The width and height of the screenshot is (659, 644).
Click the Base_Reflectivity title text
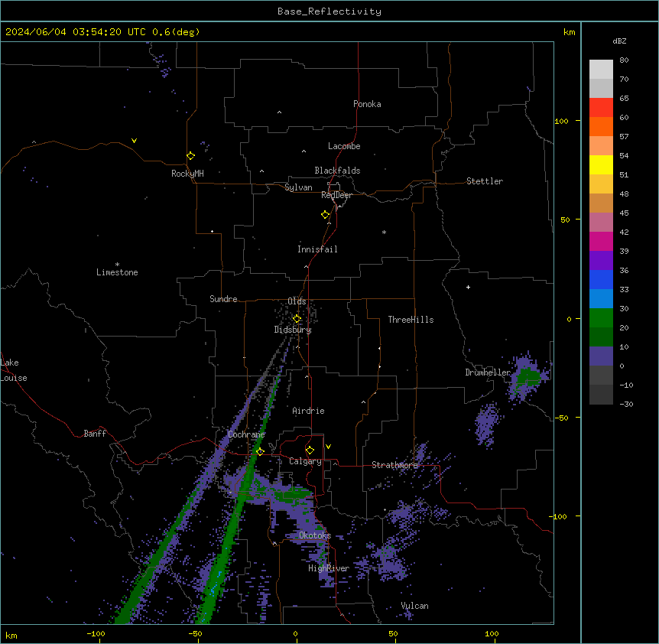coord(329,11)
